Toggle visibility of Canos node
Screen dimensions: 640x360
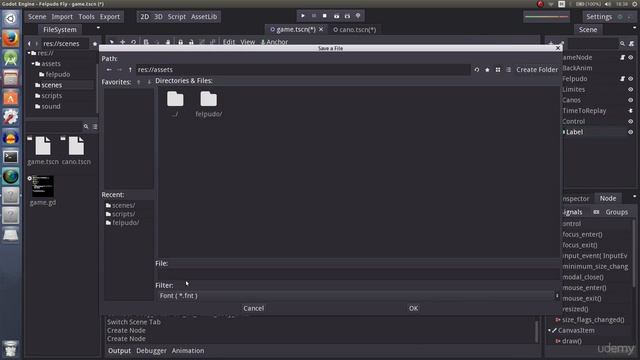[631, 100]
